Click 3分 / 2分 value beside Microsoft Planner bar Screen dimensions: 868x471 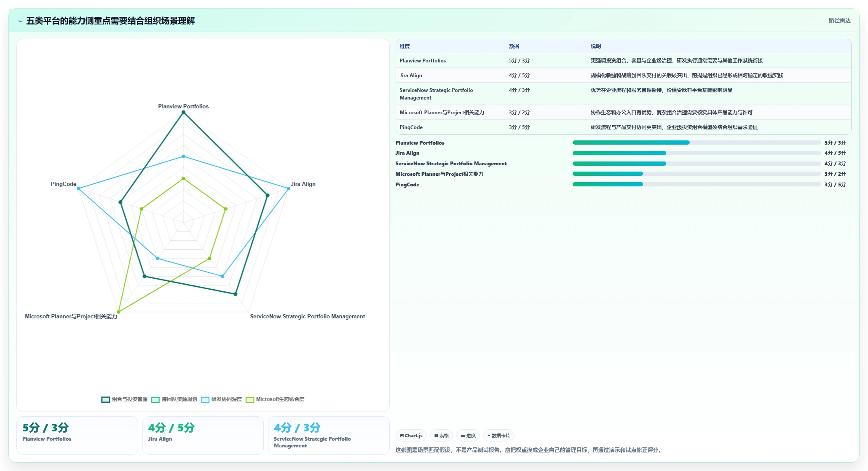(835, 174)
